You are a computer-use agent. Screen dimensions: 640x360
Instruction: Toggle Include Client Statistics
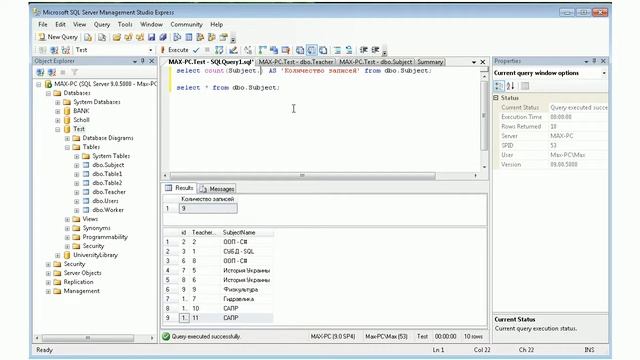pos(274,50)
